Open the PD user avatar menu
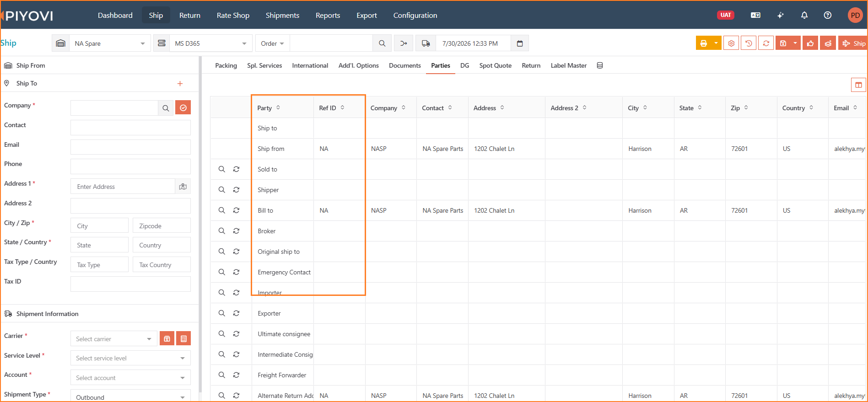Viewport: 868px width, 402px height. [x=855, y=15]
